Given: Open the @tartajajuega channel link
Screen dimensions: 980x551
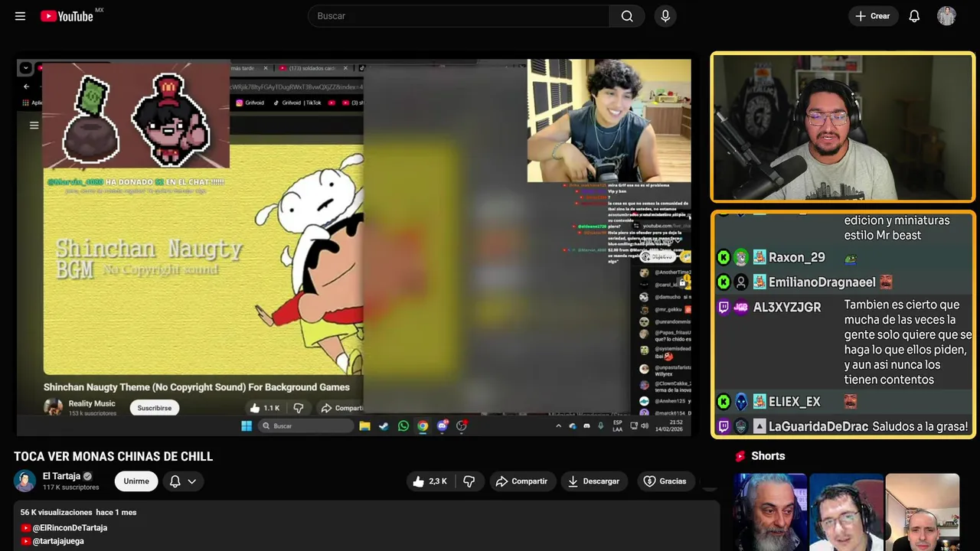Looking at the screenshot, I should (58, 541).
